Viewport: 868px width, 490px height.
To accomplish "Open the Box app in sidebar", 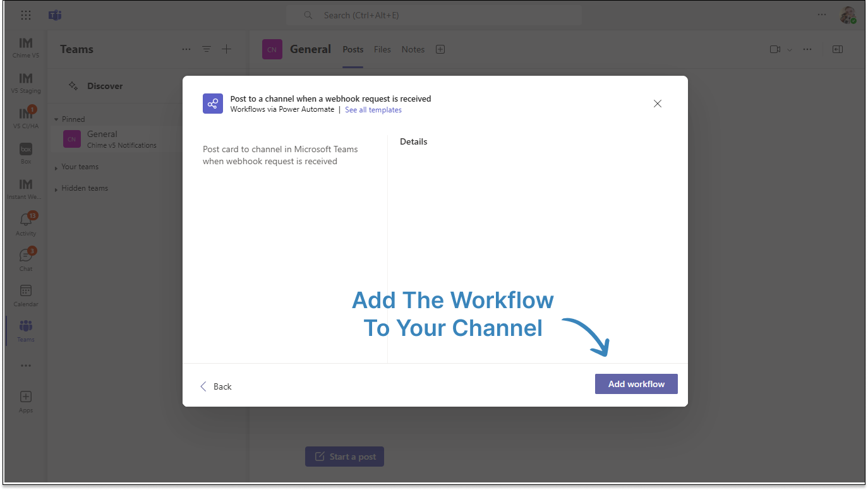I will click(26, 153).
